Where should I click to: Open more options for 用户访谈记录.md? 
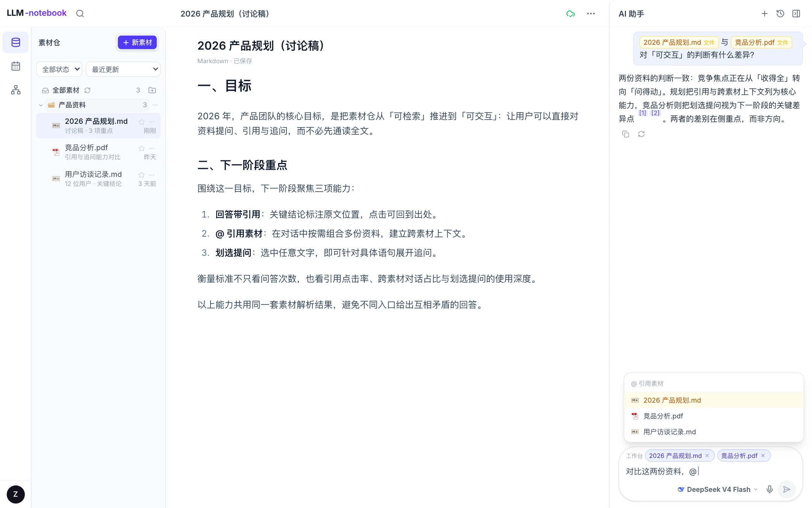151,175
